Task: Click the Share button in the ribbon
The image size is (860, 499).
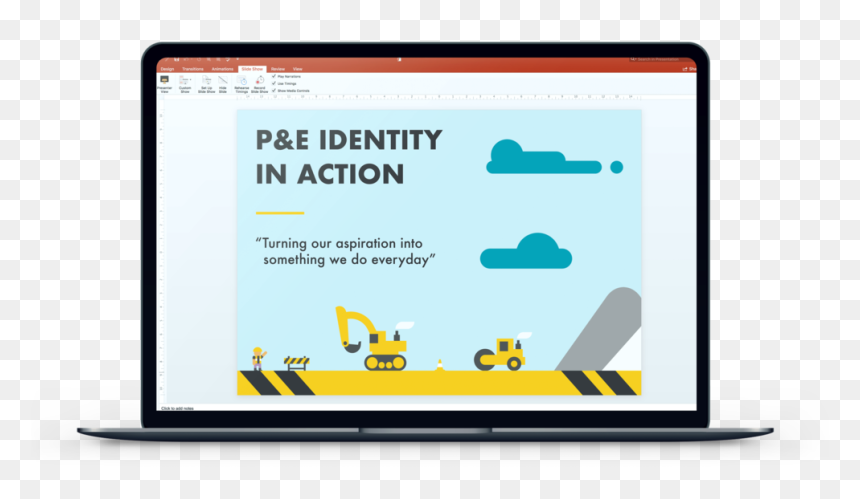Action: coord(689,69)
